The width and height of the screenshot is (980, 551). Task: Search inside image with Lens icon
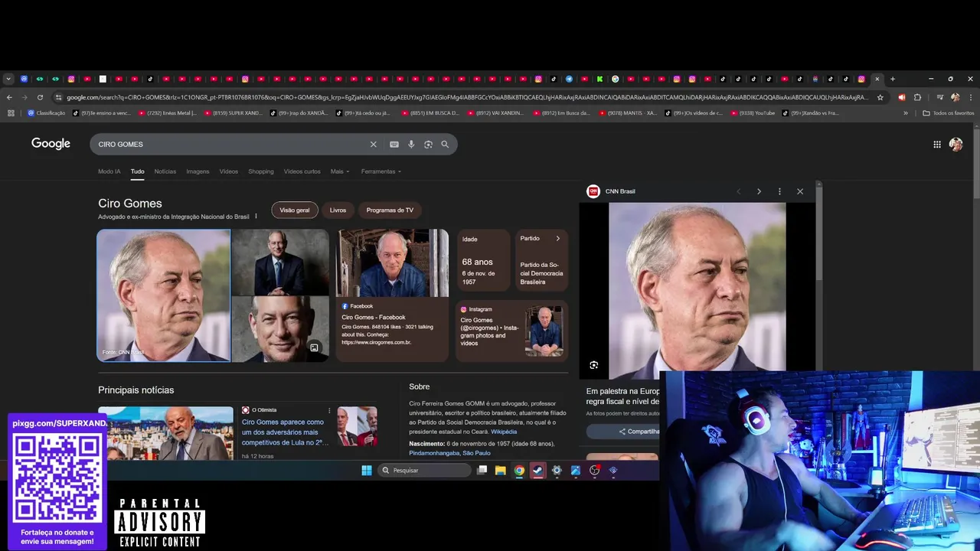click(593, 365)
